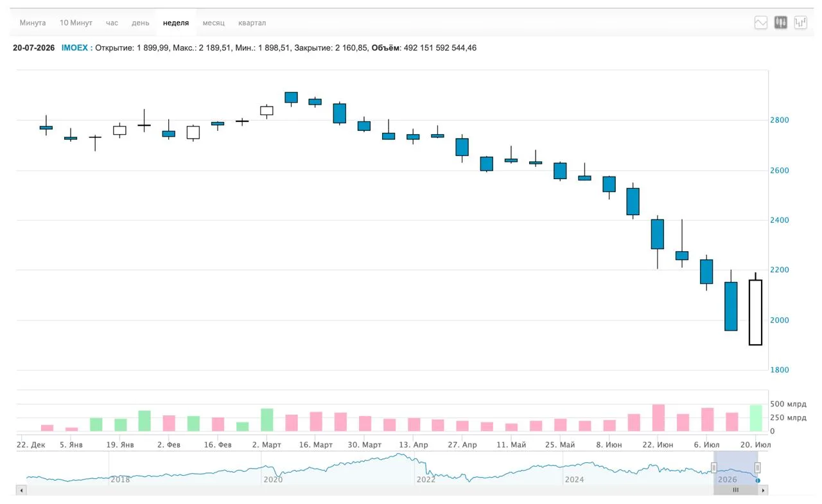Click the tall pink volume bar at 22 Июн
Viewport: 822px width, 504px height.
click(x=658, y=418)
